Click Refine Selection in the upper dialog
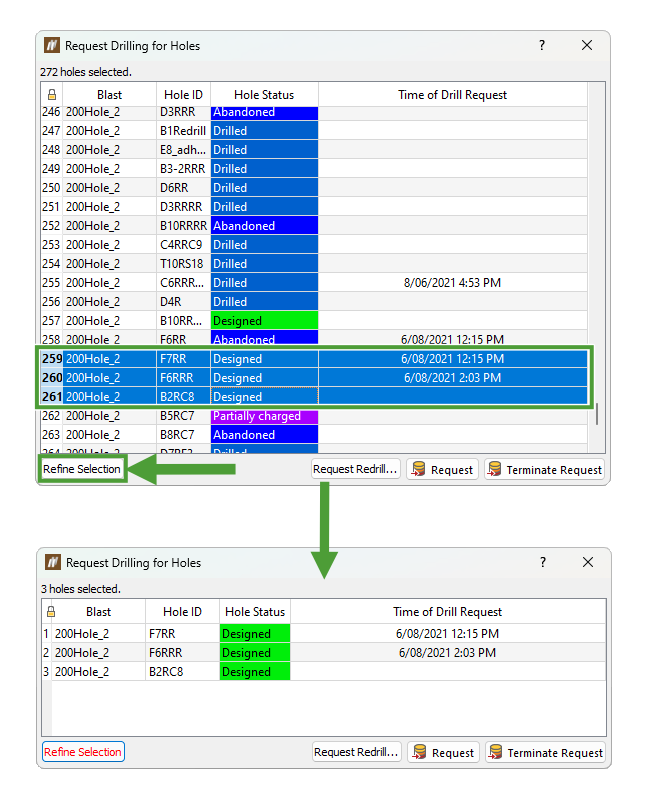649x788 pixels. (82, 469)
